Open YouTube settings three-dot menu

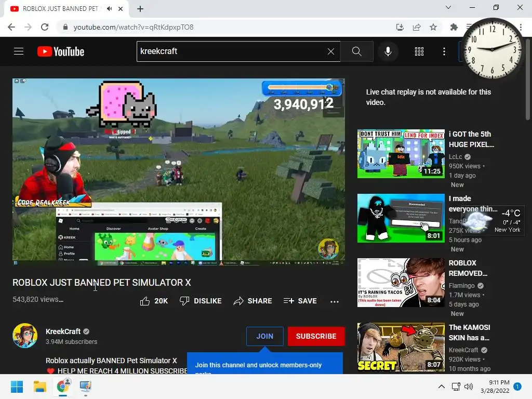pos(444,51)
